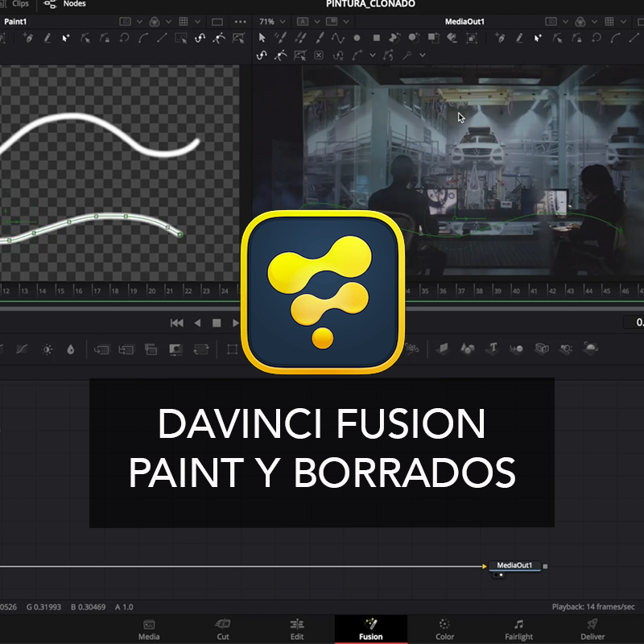Screen dimensions: 644x644
Task: Open Paint1 viewer first view-mode dropdown arrow
Action: 139,22
